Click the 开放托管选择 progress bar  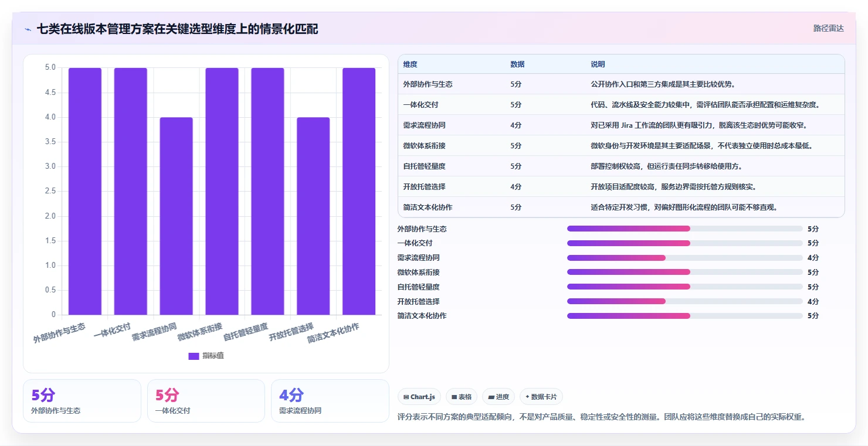click(684, 301)
